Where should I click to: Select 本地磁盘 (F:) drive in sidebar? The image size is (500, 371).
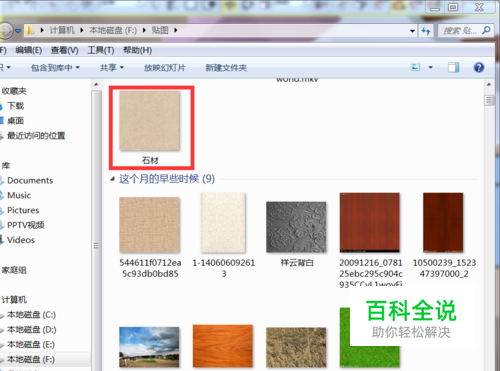[x=31, y=359]
